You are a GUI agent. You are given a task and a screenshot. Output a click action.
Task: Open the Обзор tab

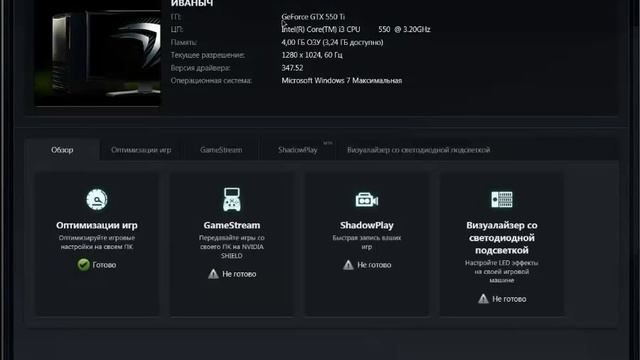pos(62,150)
